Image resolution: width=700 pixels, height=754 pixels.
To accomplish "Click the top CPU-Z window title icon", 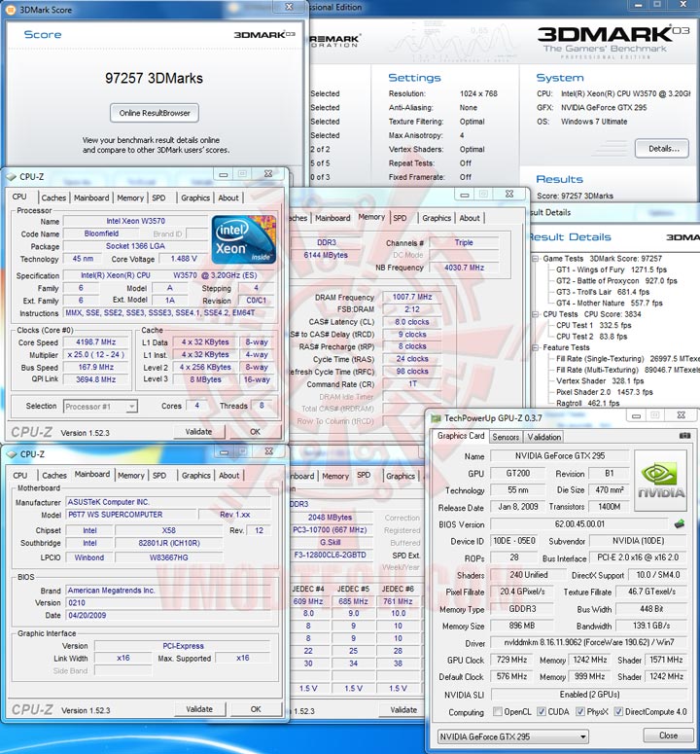I will click(11, 176).
